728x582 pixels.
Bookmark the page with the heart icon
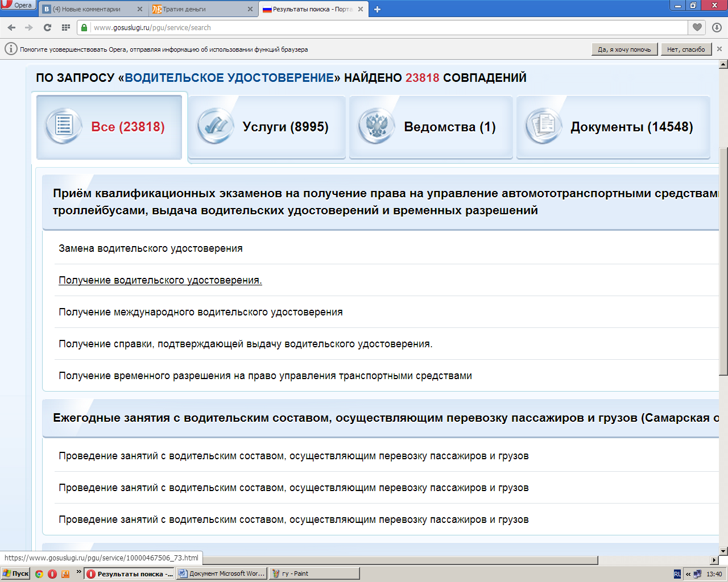(697, 27)
